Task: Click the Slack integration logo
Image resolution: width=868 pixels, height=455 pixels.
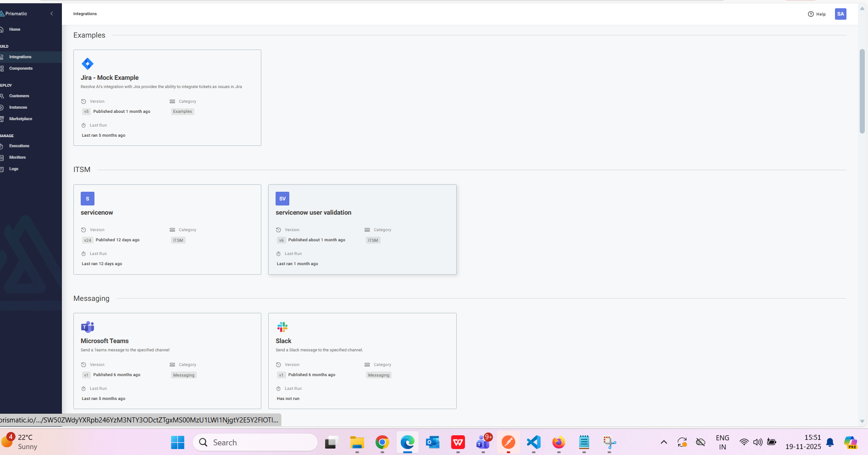Action: (282, 327)
